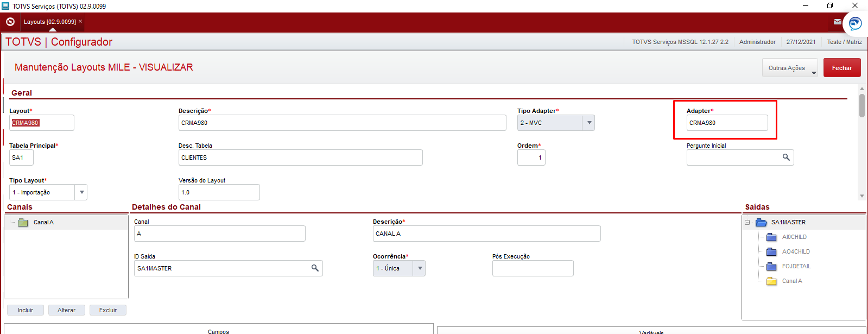Screen dimensions: 868x334
Task: Select SA1MASTER in Saídas tree
Action: pos(788,222)
